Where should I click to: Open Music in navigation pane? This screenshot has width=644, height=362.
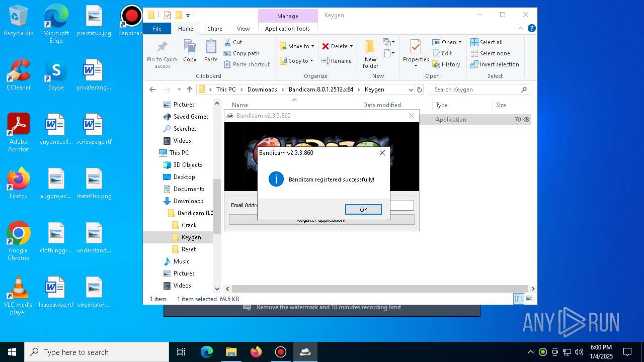coord(181,261)
